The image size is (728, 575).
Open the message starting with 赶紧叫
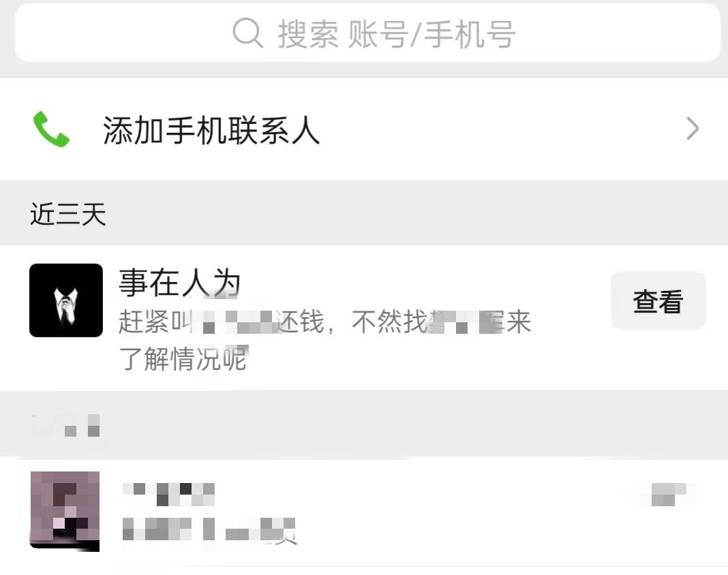[x=324, y=340]
